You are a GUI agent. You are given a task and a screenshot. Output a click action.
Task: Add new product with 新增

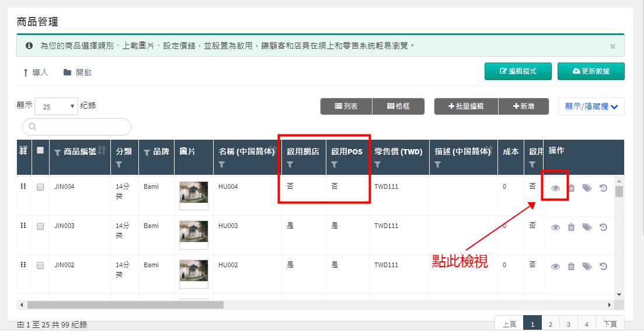click(524, 106)
